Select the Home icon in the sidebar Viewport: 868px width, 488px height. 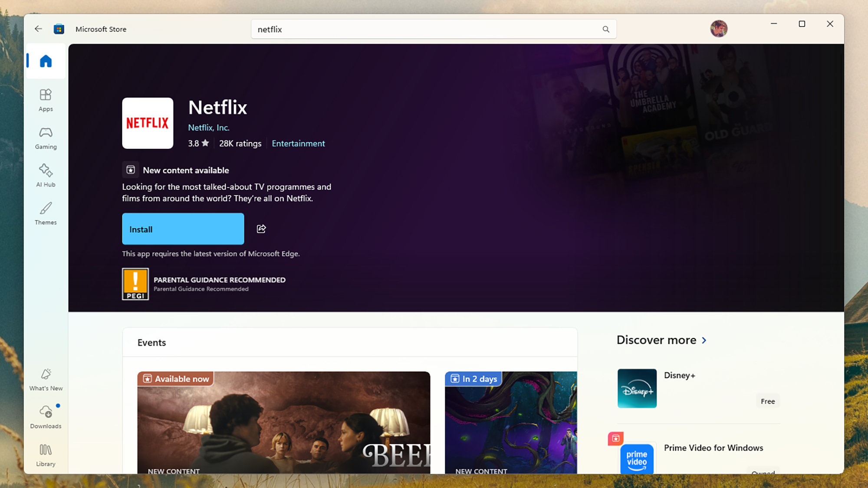pyautogui.click(x=45, y=61)
